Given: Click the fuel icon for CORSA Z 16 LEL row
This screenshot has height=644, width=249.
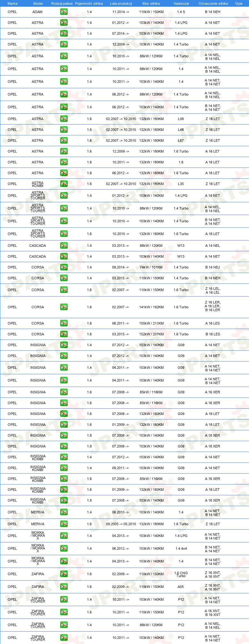Looking at the screenshot, I should click(64, 290).
